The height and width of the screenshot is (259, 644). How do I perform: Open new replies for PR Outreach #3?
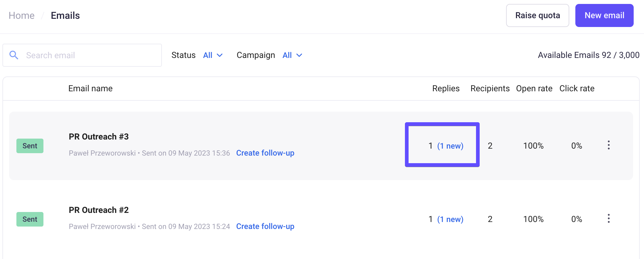click(450, 146)
